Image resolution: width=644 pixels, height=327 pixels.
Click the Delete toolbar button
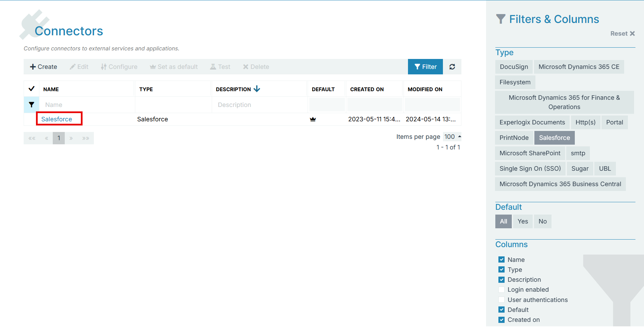[x=256, y=67]
